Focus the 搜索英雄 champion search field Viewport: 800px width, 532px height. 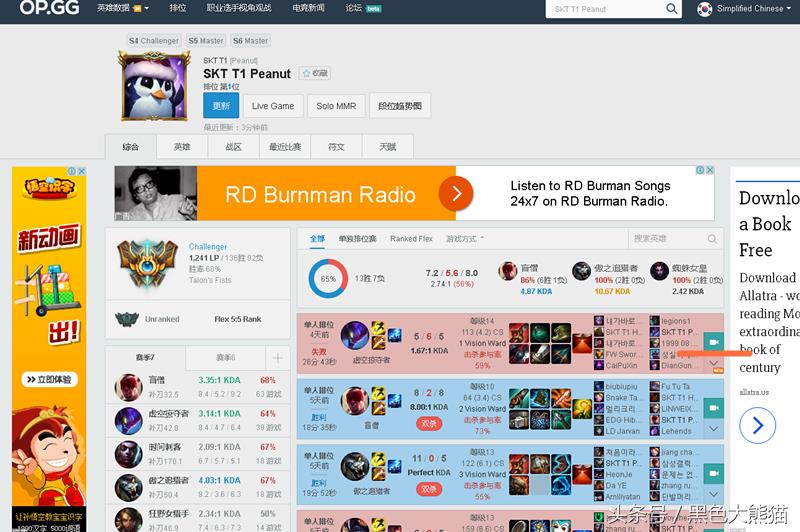click(x=669, y=238)
